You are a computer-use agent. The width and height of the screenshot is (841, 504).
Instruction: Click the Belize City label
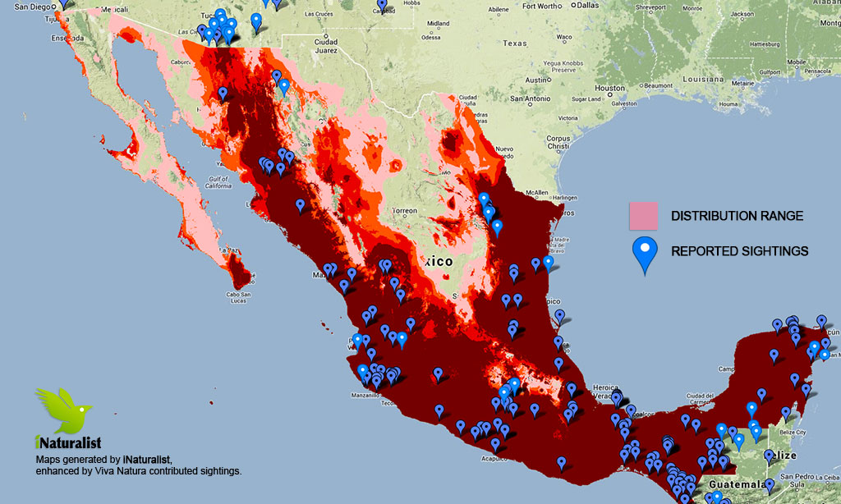(793, 432)
